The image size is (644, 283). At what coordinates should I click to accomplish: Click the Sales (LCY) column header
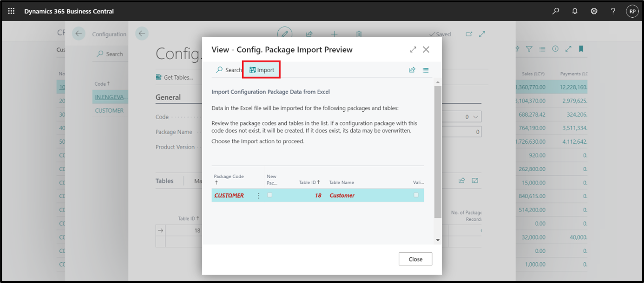point(533,74)
